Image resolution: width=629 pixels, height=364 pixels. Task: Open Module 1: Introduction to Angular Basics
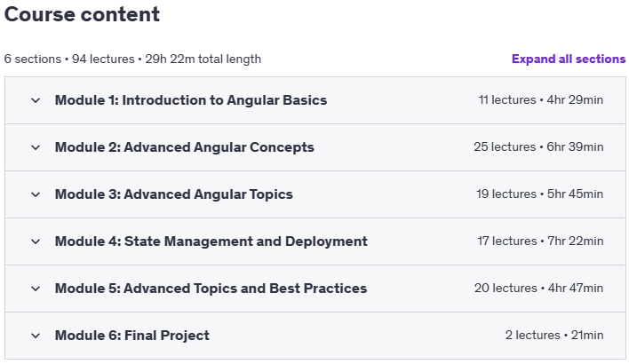pos(191,100)
